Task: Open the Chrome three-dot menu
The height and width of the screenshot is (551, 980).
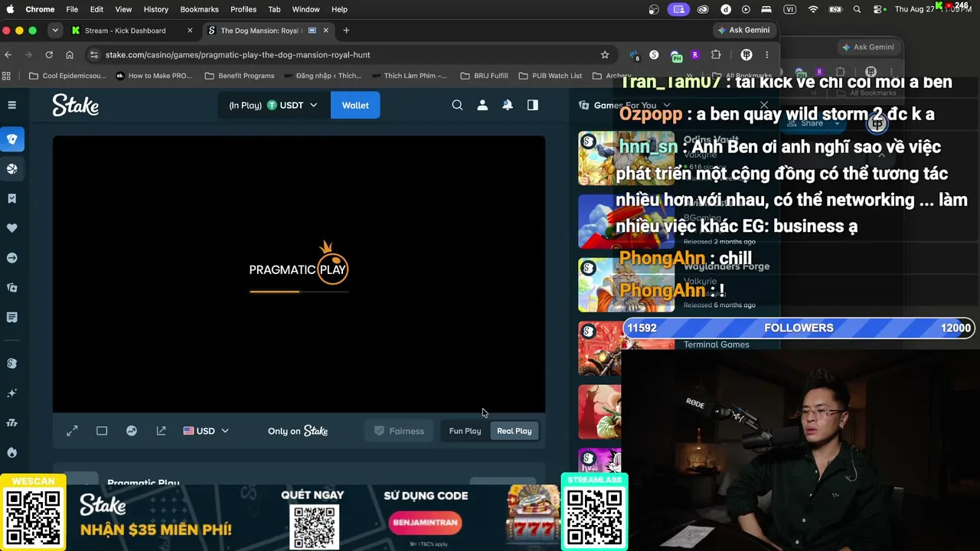Action: click(767, 55)
